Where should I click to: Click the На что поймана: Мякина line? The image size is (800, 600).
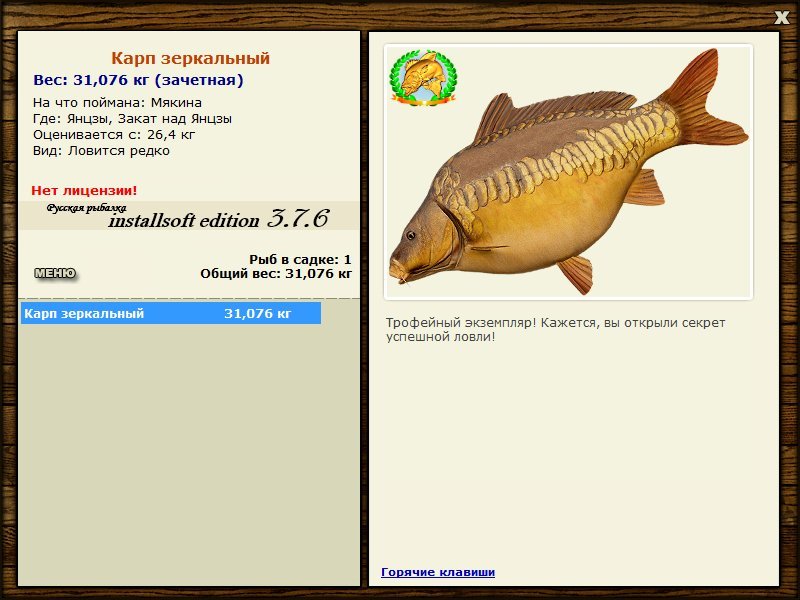tap(117, 102)
